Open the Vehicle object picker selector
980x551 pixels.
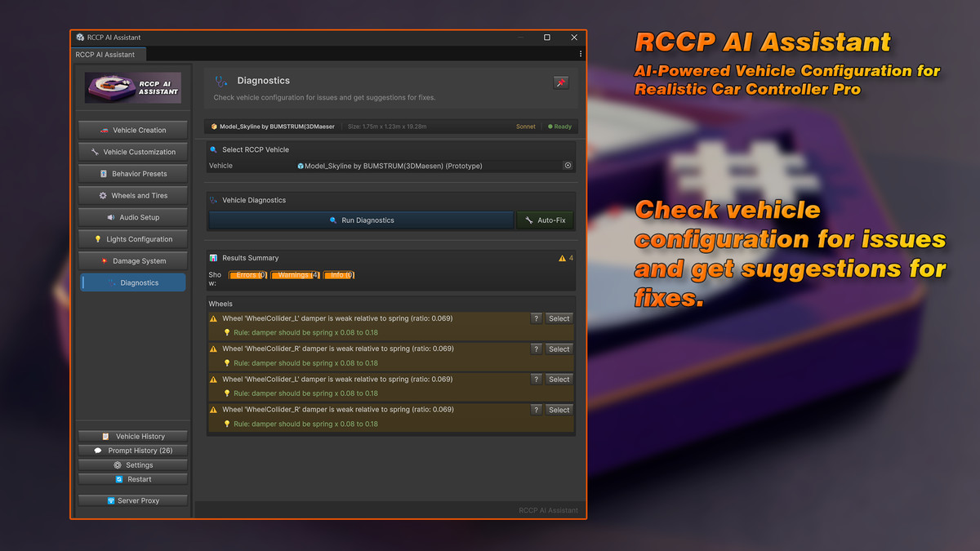coord(568,165)
